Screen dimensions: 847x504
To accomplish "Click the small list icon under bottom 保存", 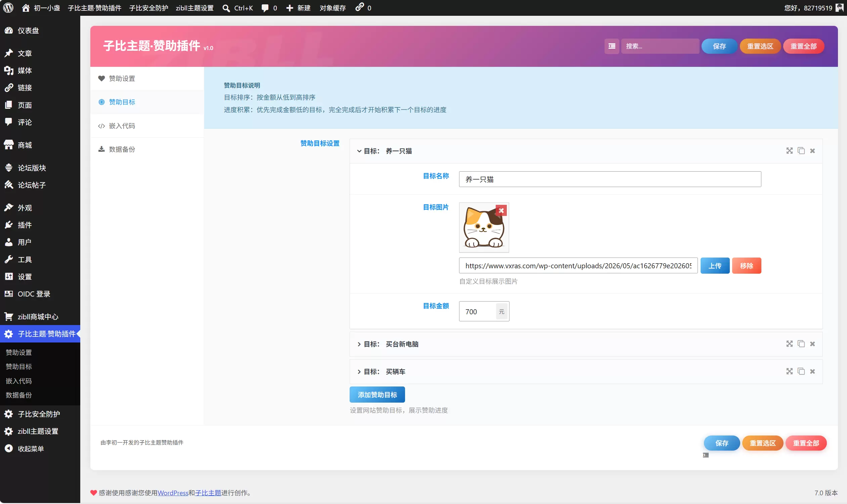I will tap(706, 455).
